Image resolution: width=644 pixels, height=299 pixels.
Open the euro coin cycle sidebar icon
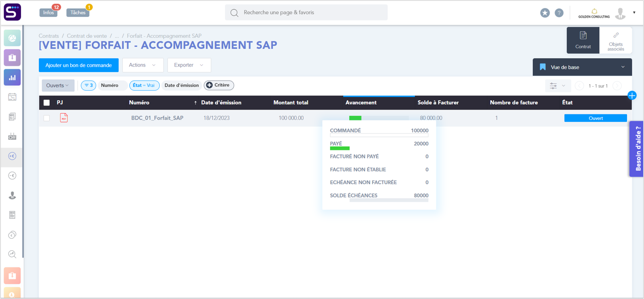(12, 235)
